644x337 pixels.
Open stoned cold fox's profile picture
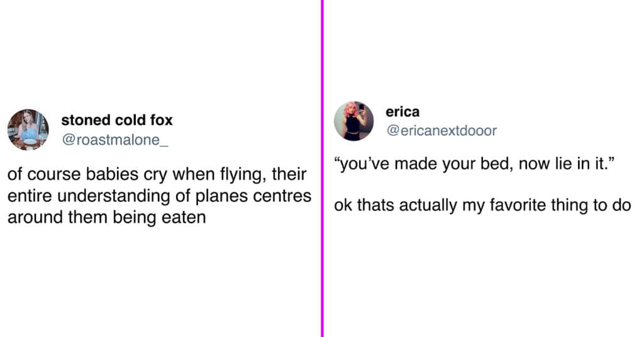[28, 130]
